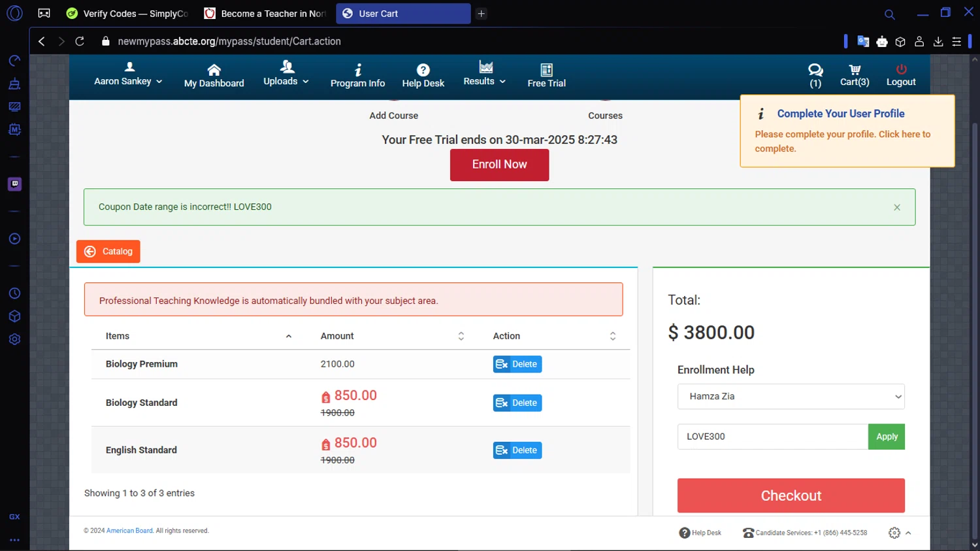Viewport: 980px width, 551px height.
Task: Select the User Cart browser tab
Action: click(403, 14)
